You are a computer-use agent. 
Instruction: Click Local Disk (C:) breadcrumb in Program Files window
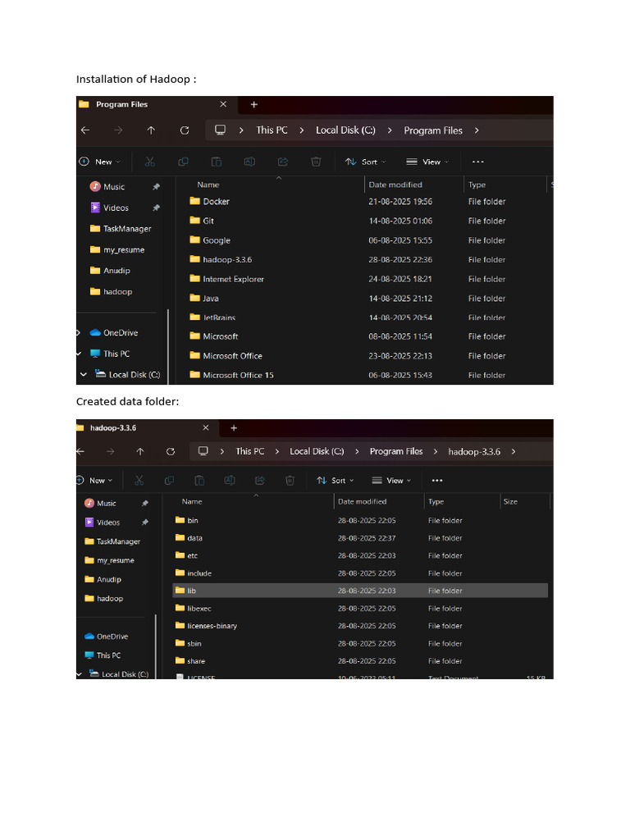(x=345, y=130)
